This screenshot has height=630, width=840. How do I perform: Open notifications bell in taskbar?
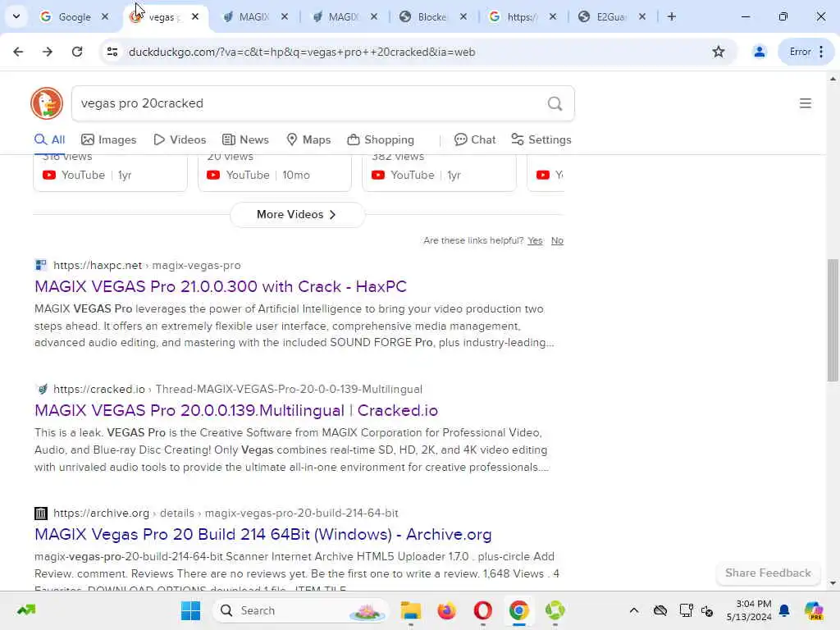(784, 610)
